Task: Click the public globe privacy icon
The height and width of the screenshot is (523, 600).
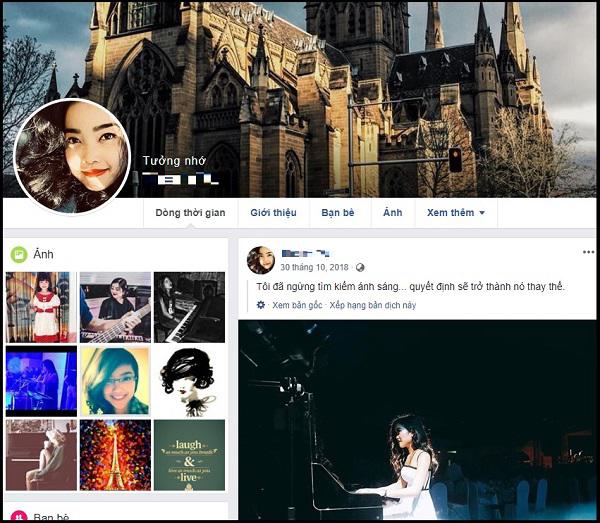Action: coord(360,267)
